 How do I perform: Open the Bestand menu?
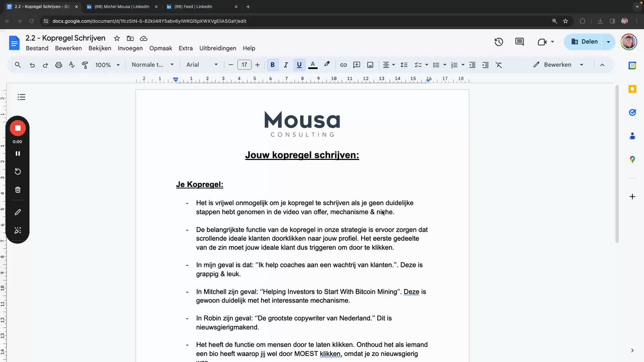click(37, 48)
